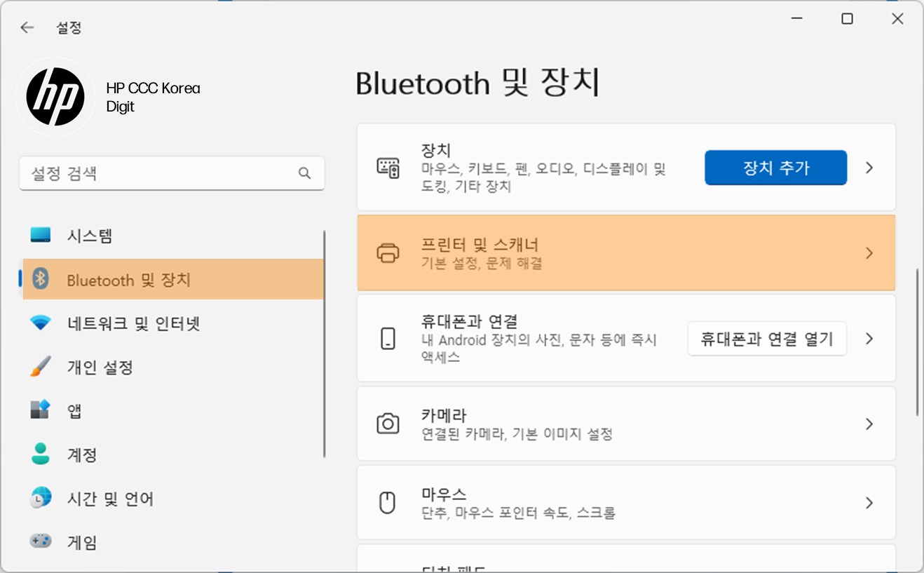
Task: Expand the 카메라 row chevron
Action: (x=869, y=424)
